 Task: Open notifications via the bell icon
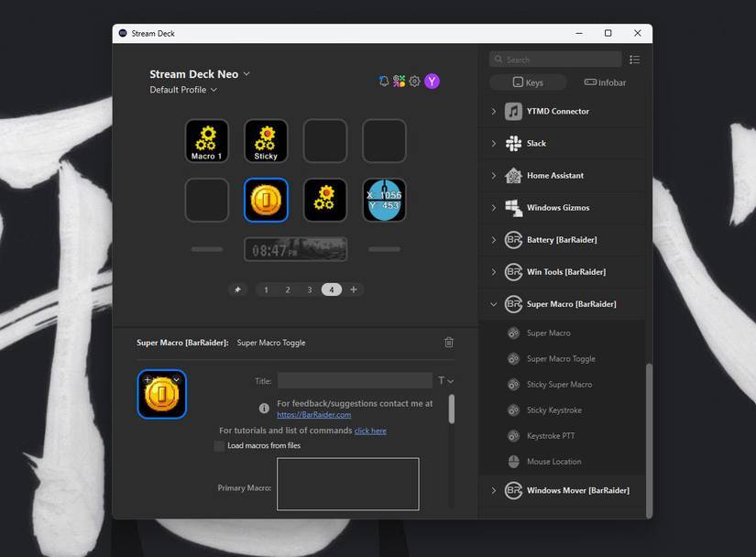coord(383,81)
